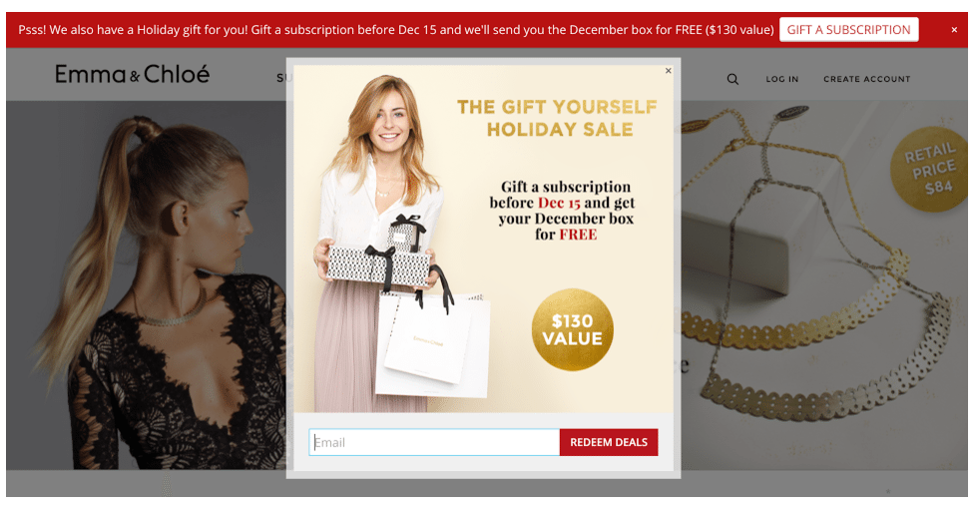
Task: Click the REDEEM DEALS button
Action: coord(608,442)
